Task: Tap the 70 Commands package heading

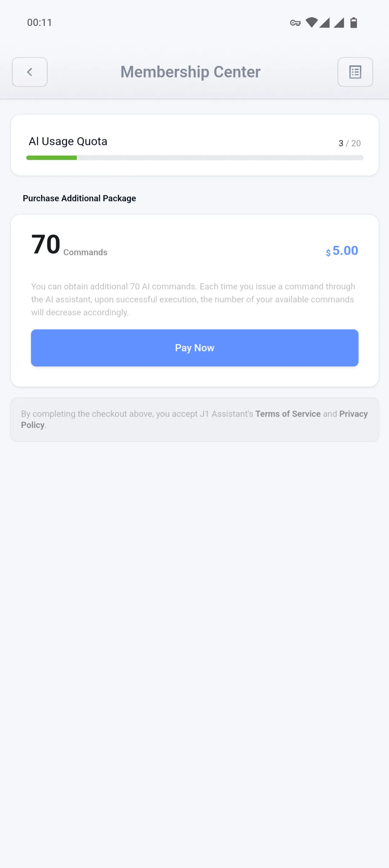Action: click(x=69, y=245)
